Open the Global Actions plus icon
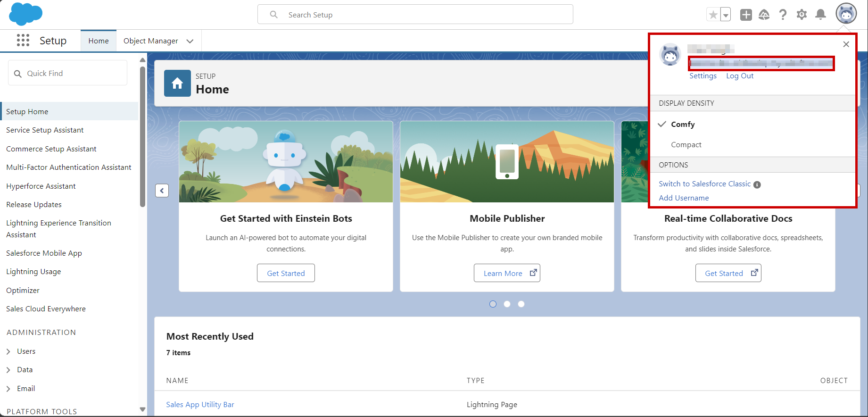The width and height of the screenshot is (868, 417). click(746, 15)
